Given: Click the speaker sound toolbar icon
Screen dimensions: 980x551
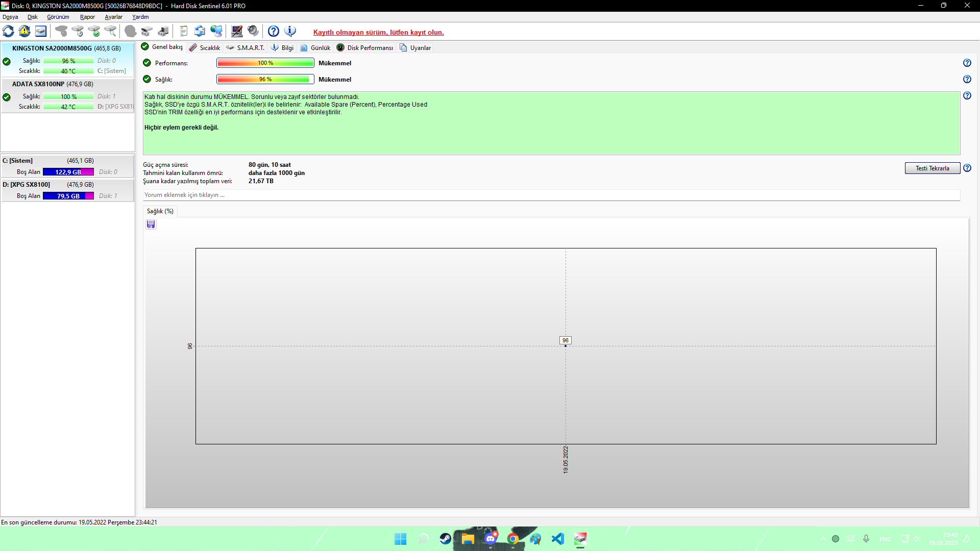Looking at the screenshot, I should click(253, 32).
